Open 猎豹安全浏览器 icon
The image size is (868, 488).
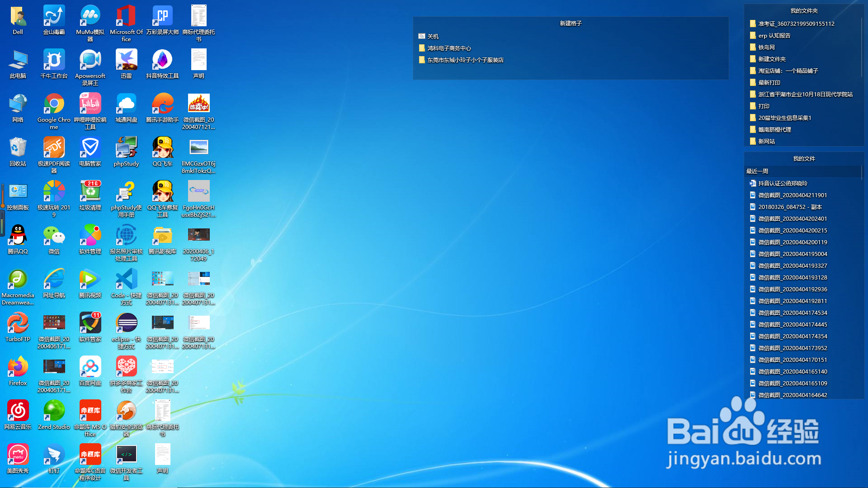pyautogui.click(x=126, y=411)
